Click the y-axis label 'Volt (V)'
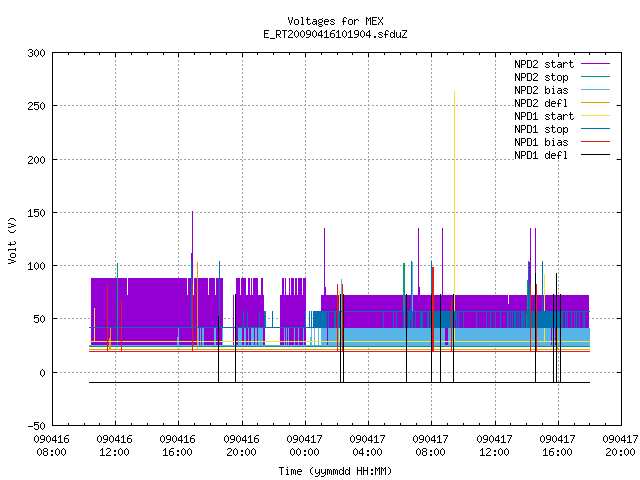 point(13,241)
